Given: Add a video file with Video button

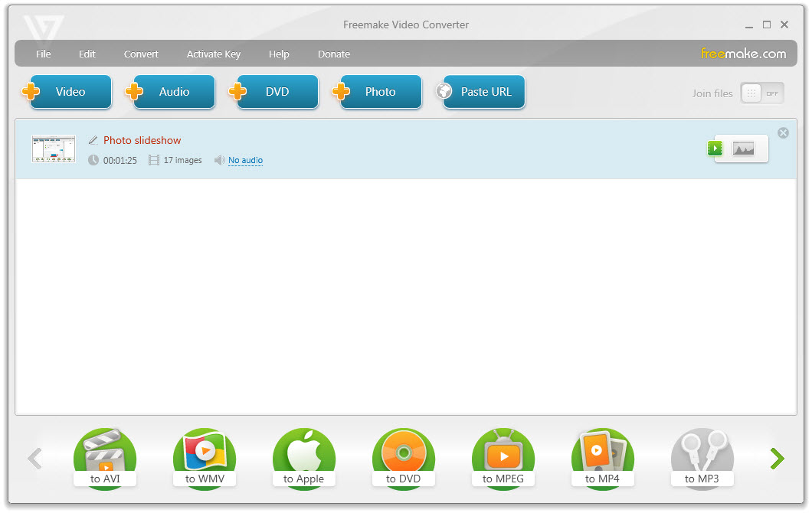Looking at the screenshot, I should (x=67, y=92).
